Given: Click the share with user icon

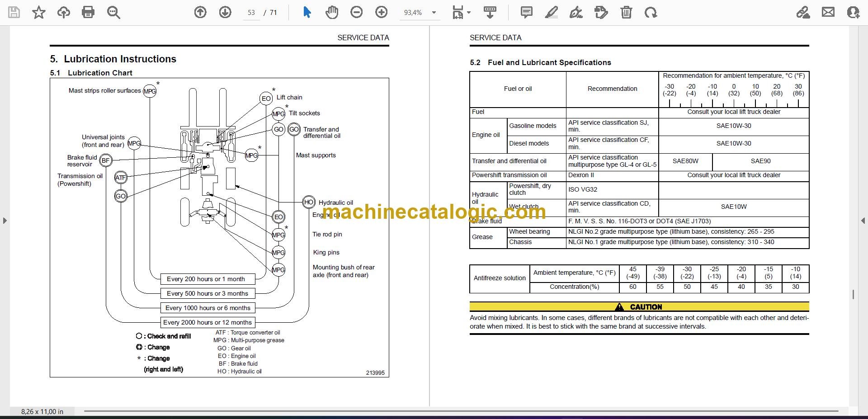Looking at the screenshot, I should point(853,13).
